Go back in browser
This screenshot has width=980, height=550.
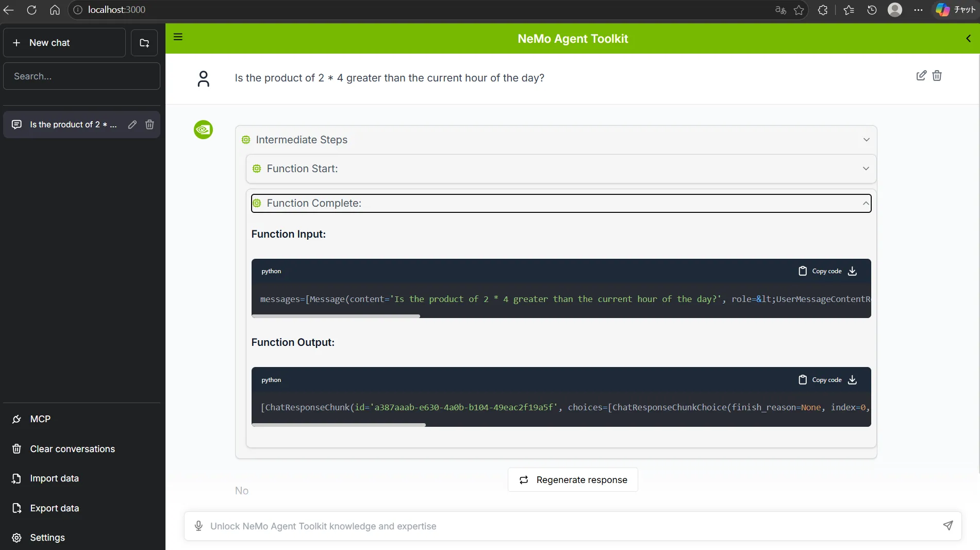8,10
